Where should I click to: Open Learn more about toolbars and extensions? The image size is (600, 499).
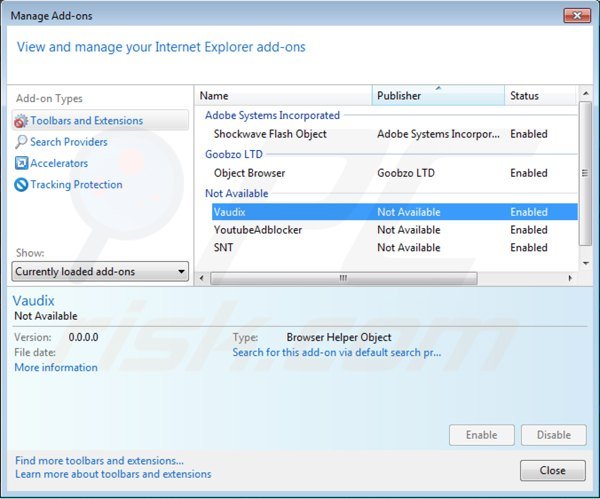113,474
